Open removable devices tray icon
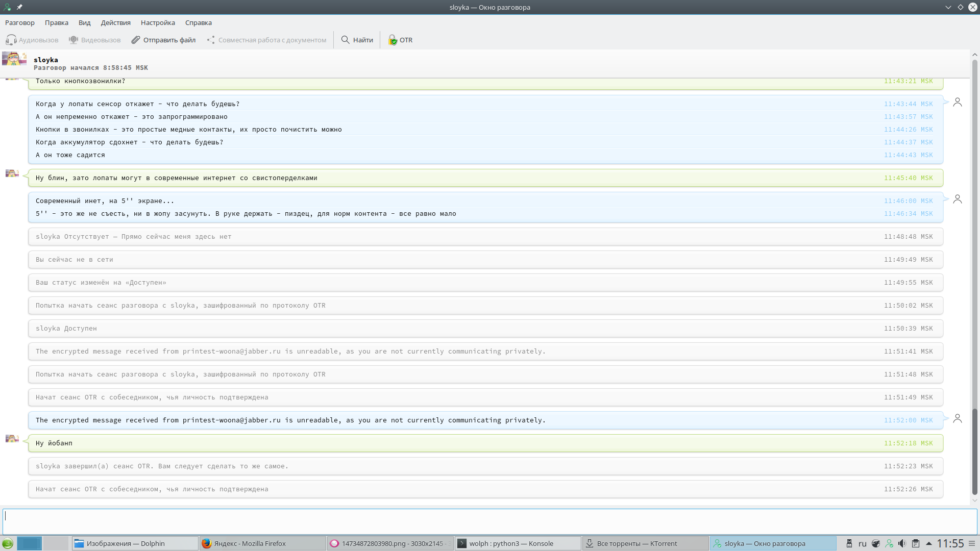This screenshot has height=551, width=980. [849, 543]
